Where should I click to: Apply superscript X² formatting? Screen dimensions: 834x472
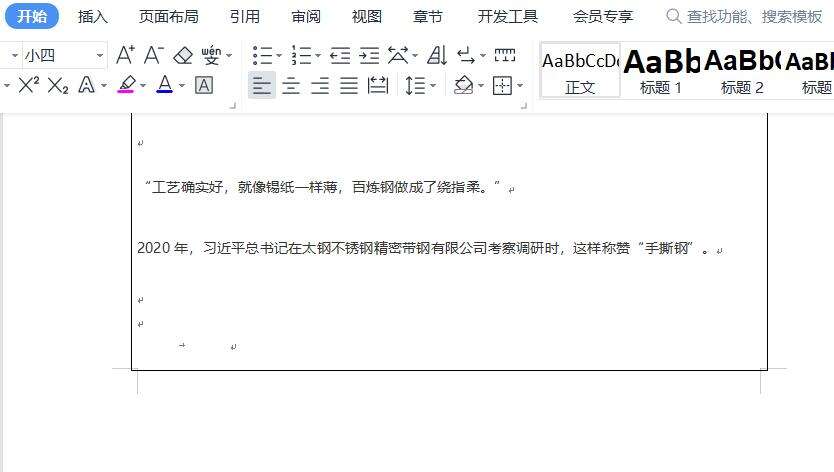(x=29, y=85)
